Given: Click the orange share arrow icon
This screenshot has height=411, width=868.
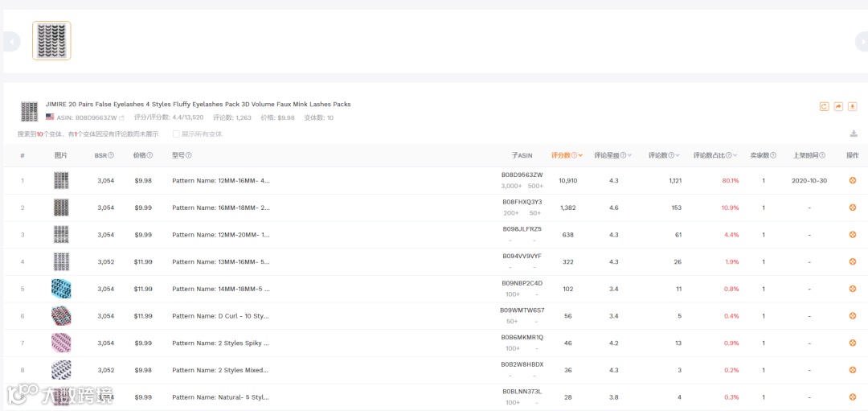Looking at the screenshot, I should [x=838, y=106].
